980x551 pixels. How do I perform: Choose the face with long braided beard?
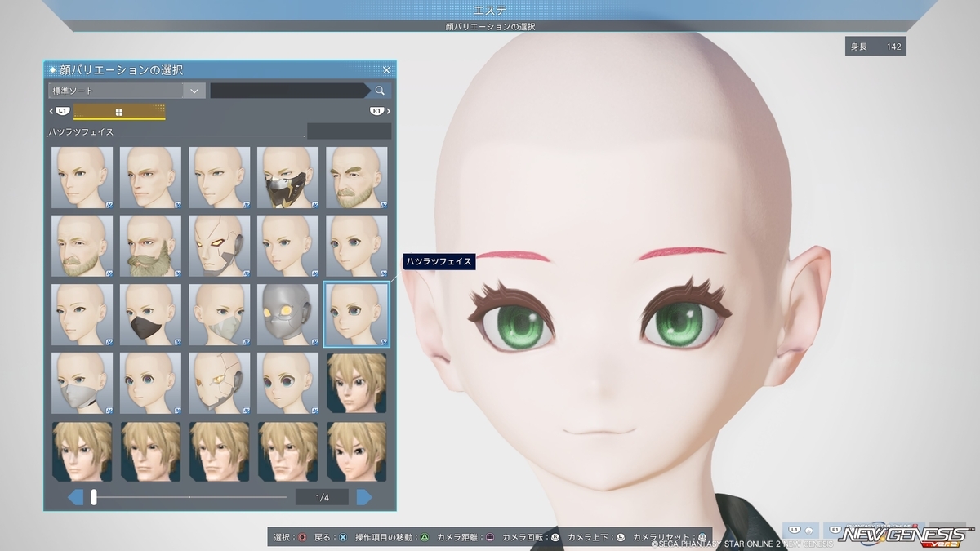point(151,246)
